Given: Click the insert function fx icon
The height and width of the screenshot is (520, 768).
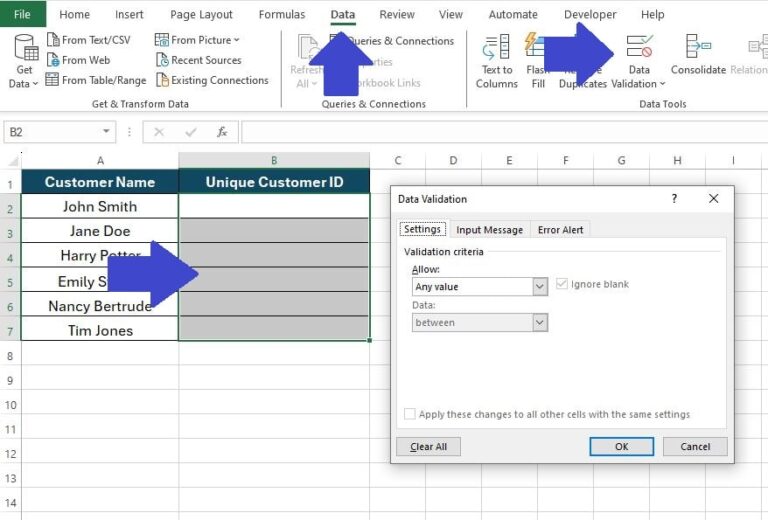Looking at the screenshot, I should pos(222,132).
